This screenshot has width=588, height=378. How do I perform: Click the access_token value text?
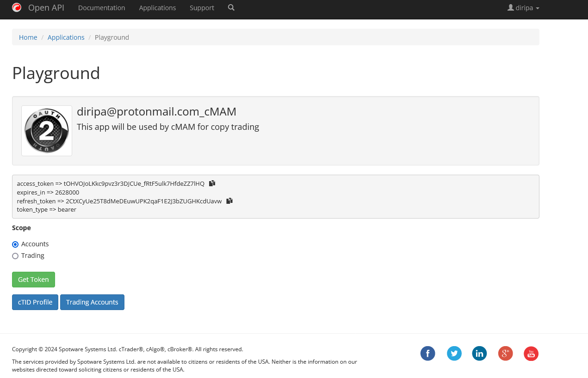pos(134,183)
